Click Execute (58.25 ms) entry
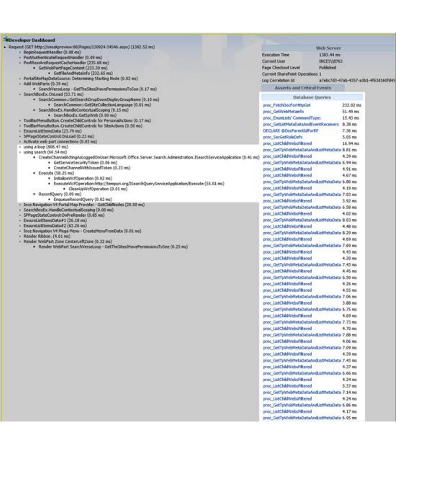This screenshot has height=504, width=445. pos(56,173)
